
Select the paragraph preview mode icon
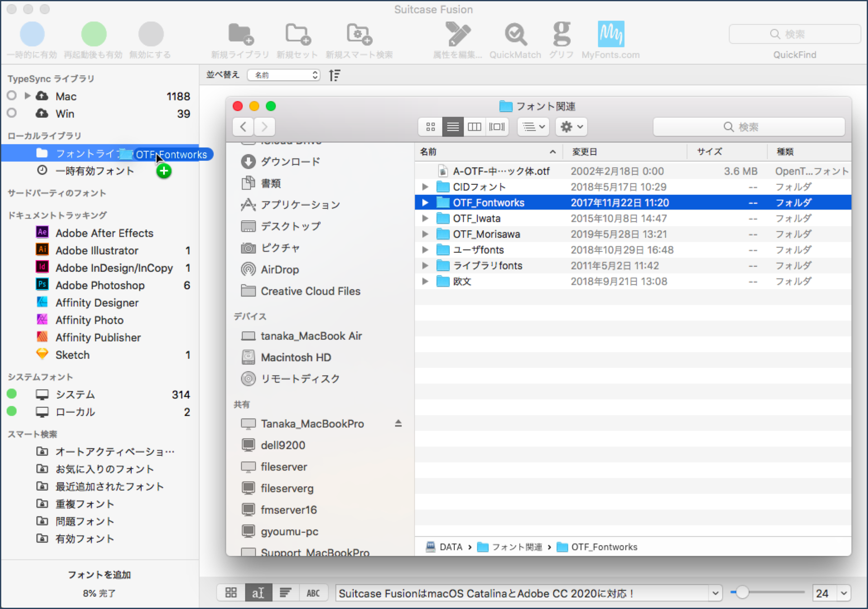click(x=286, y=592)
